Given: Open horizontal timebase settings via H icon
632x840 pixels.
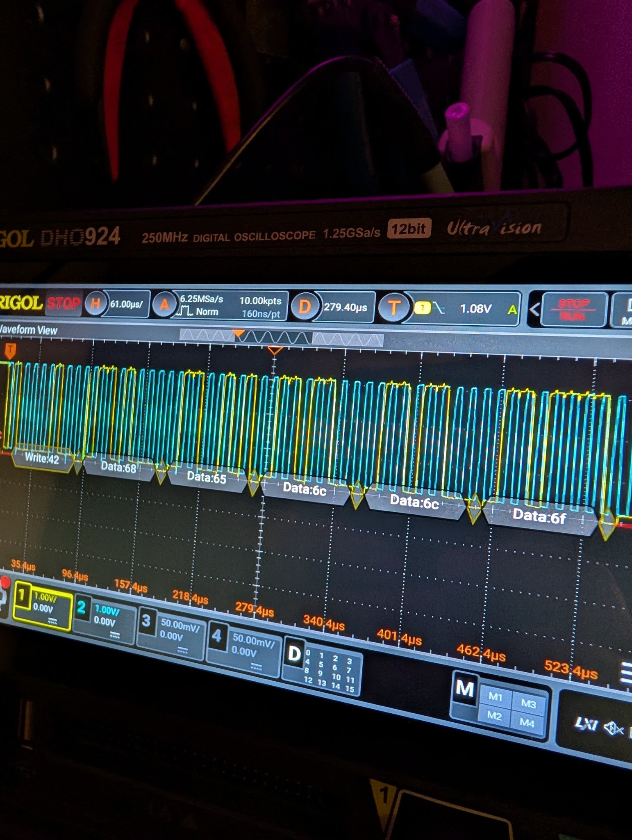Looking at the screenshot, I should (95, 304).
